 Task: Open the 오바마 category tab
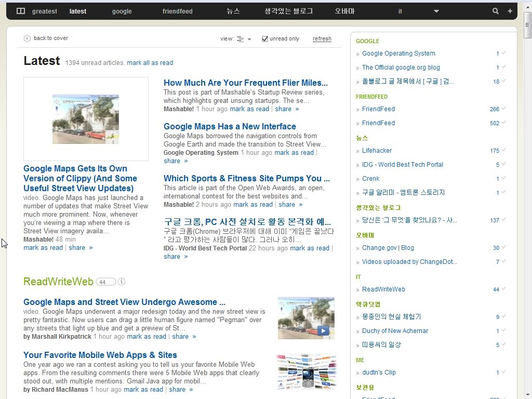pyautogui.click(x=345, y=11)
